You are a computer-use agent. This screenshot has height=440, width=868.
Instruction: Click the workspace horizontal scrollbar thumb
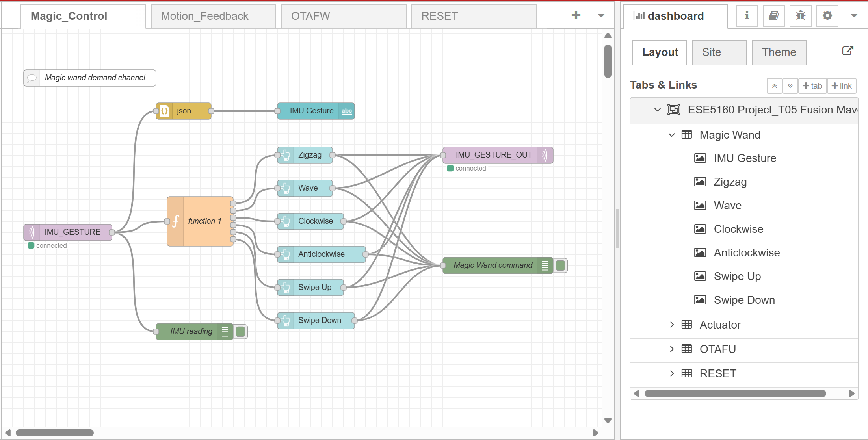coord(54,433)
